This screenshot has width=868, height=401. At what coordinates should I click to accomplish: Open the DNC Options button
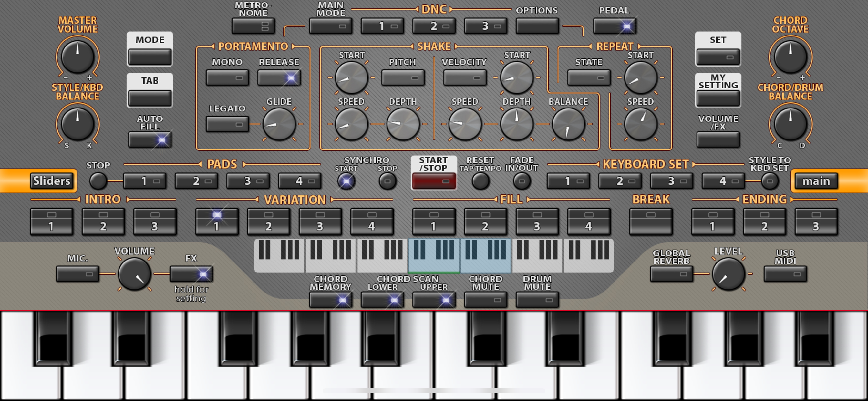(537, 26)
